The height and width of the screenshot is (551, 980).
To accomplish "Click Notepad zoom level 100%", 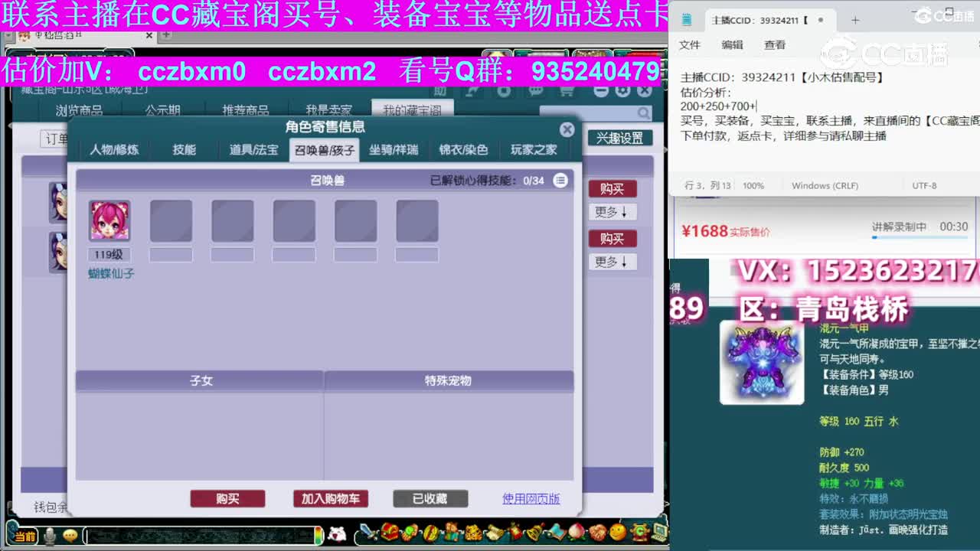I will coord(753,186).
